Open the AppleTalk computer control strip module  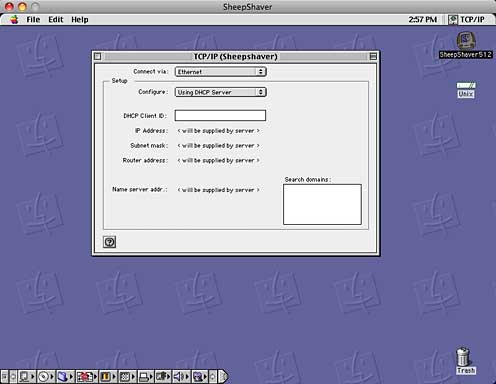point(27,377)
